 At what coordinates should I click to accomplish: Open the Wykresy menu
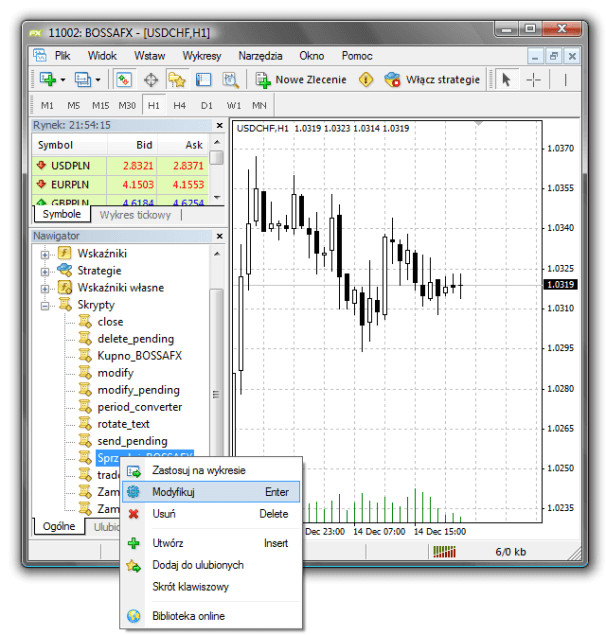tap(202, 56)
